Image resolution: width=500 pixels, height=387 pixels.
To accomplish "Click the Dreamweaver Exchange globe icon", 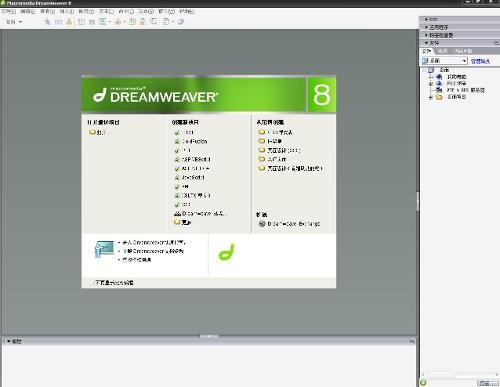I will click(x=262, y=224).
